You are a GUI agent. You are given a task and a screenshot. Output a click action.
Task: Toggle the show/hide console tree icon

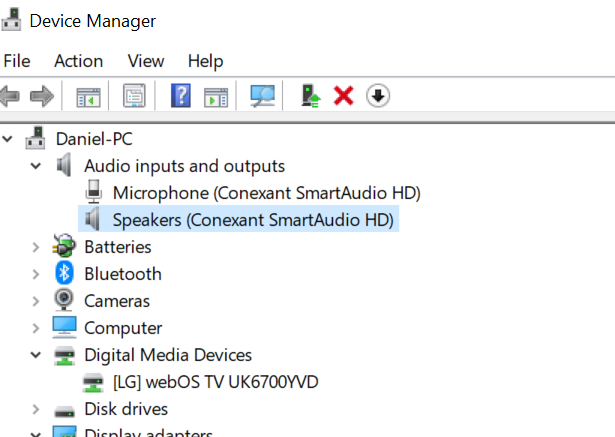(x=90, y=96)
